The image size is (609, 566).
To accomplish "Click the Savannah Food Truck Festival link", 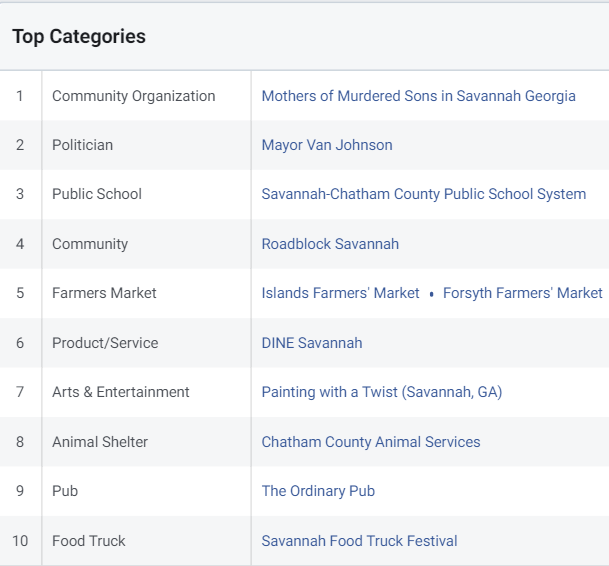I will [x=359, y=541].
